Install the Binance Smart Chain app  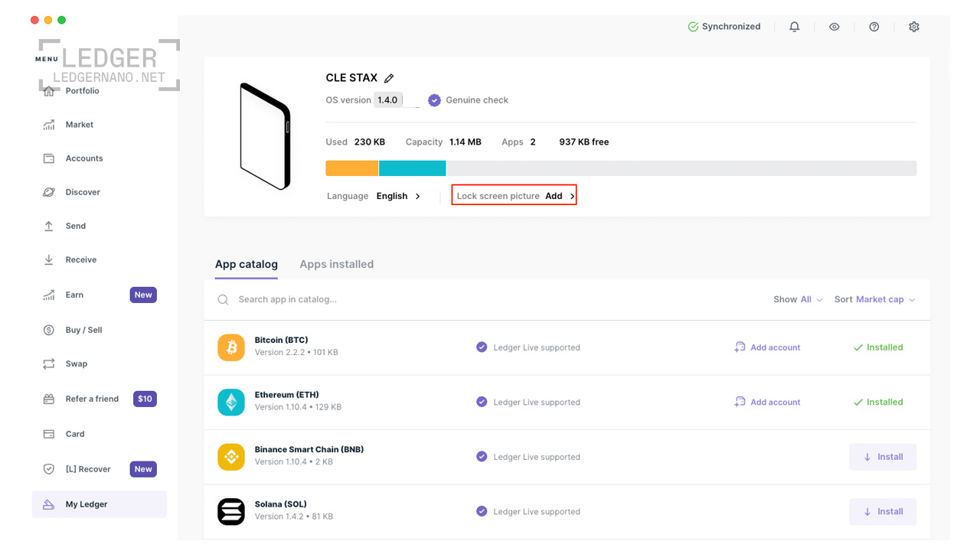pyautogui.click(x=883, y=457)
